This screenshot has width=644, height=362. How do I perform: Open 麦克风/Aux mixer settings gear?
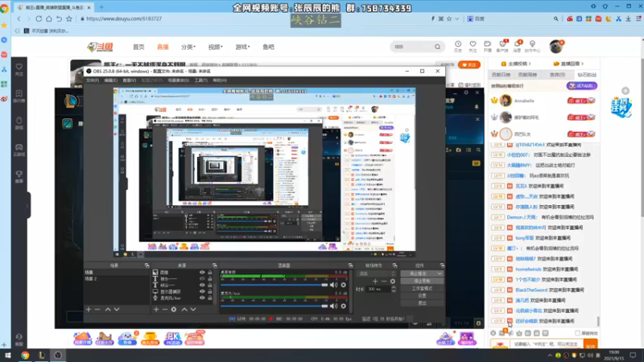(344, 306)
